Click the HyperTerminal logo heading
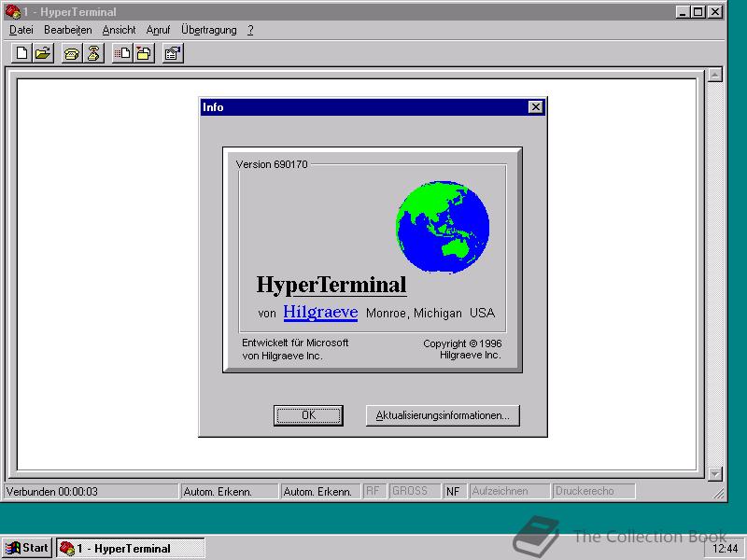 (331, 285)
